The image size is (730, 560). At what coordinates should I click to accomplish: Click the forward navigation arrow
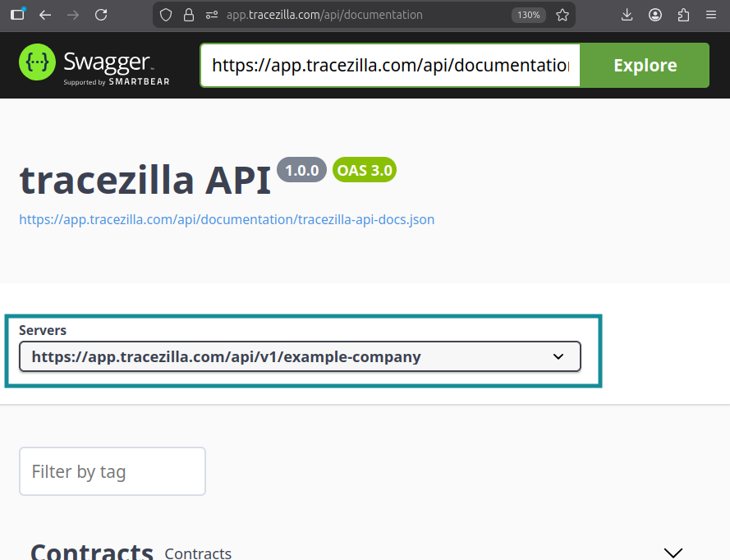(x=72, y=15)
